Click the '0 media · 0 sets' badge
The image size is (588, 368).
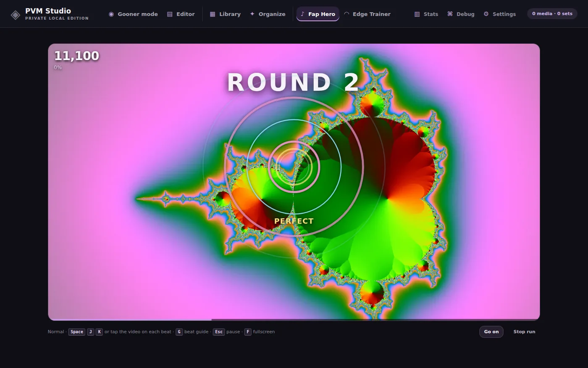tap(552, 14)
